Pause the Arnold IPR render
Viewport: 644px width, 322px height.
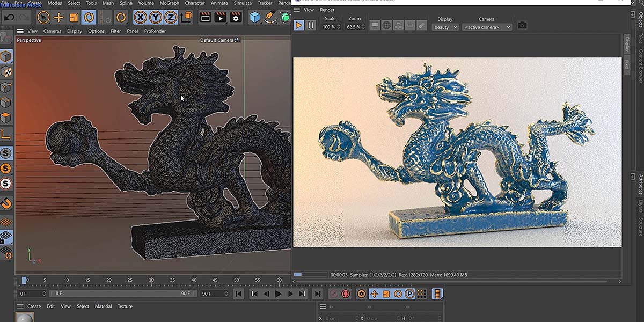[x=311, y=25]
